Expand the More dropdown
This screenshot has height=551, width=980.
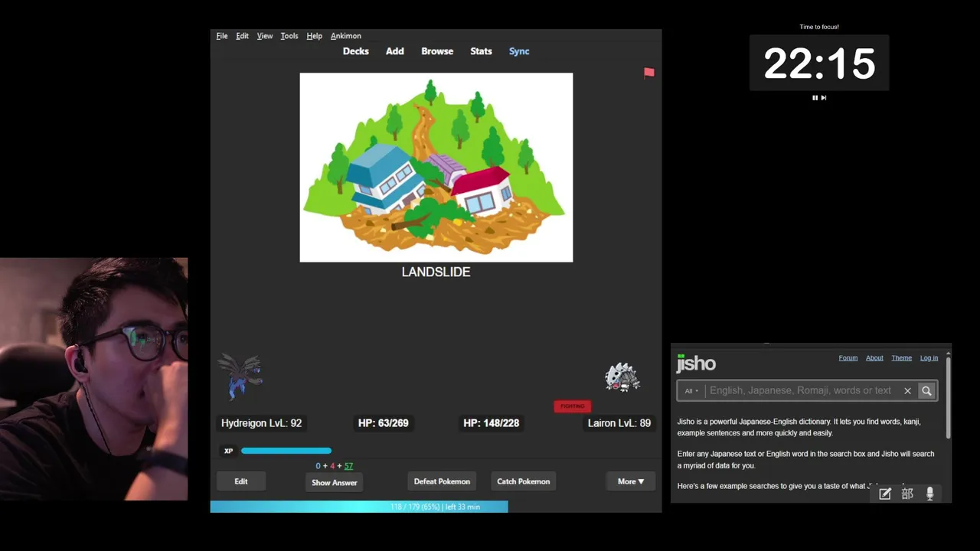631,481
